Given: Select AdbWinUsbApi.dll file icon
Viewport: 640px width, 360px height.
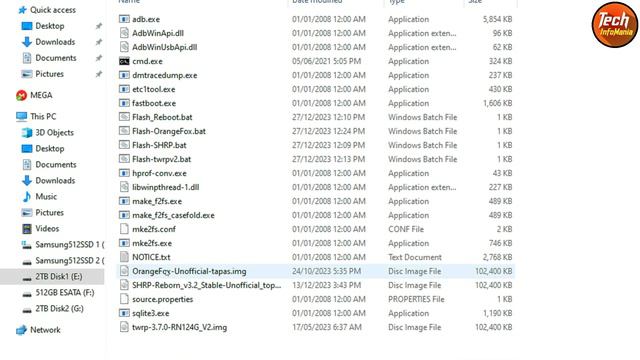Looking at the screenshot, I should (124, 47).
